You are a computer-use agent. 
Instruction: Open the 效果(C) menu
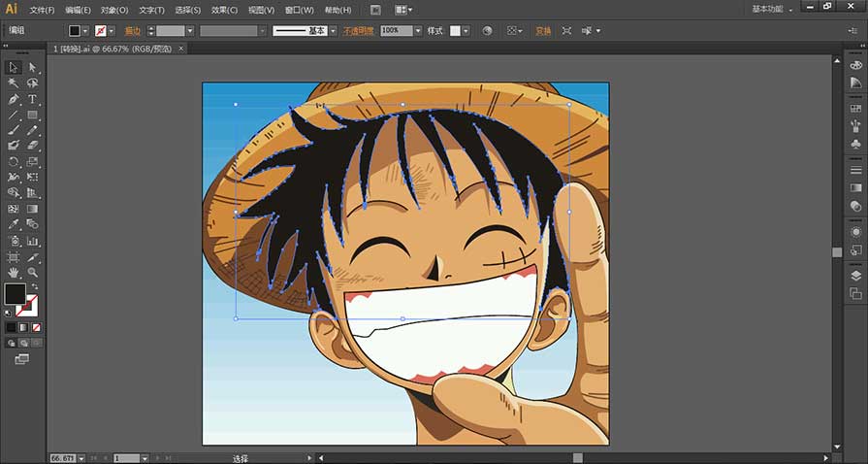tap(224, 10)
